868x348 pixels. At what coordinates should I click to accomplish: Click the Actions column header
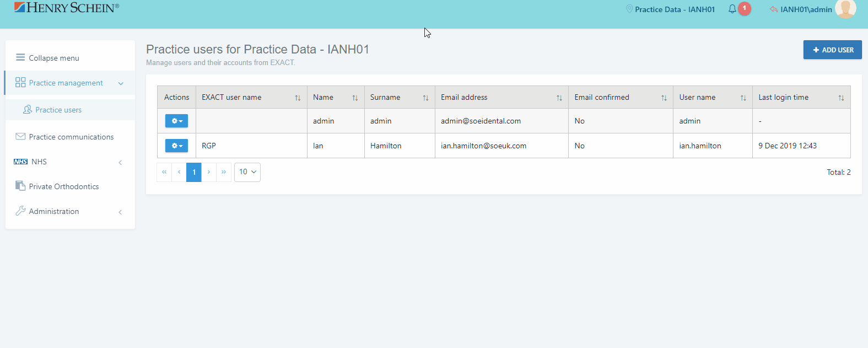176,97
